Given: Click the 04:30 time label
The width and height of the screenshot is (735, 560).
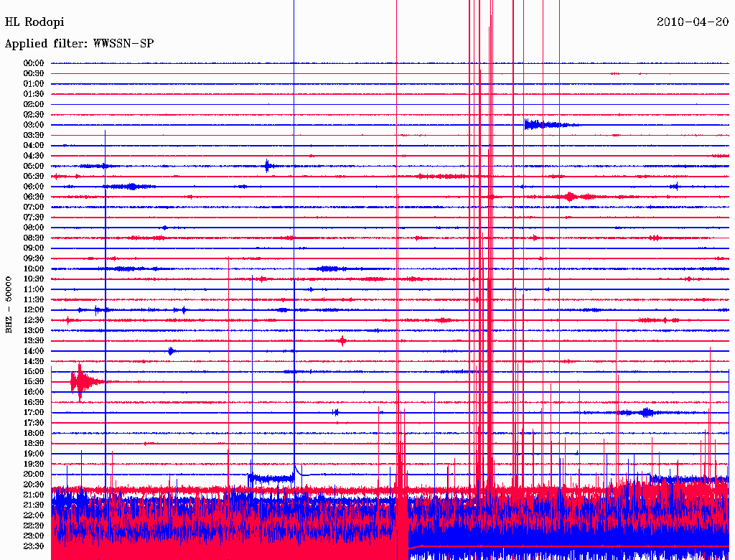Looking at the screenshot, I should (34, 156).
